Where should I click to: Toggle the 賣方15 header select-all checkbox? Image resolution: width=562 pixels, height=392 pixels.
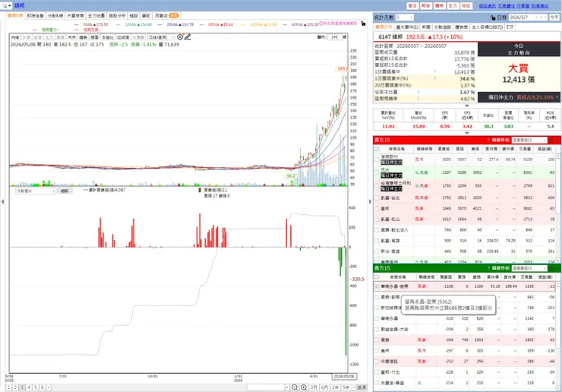tap(377, 277)
